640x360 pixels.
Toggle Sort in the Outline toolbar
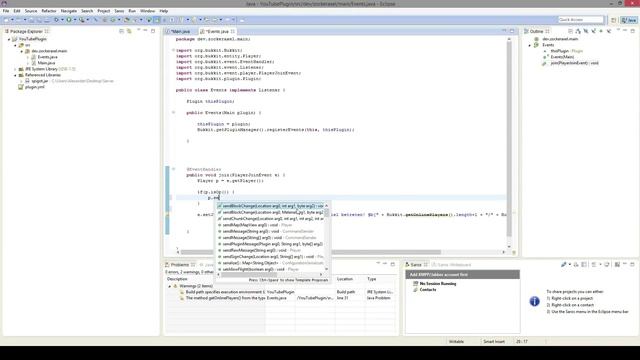pyautogui.click(x=578, y=31)
